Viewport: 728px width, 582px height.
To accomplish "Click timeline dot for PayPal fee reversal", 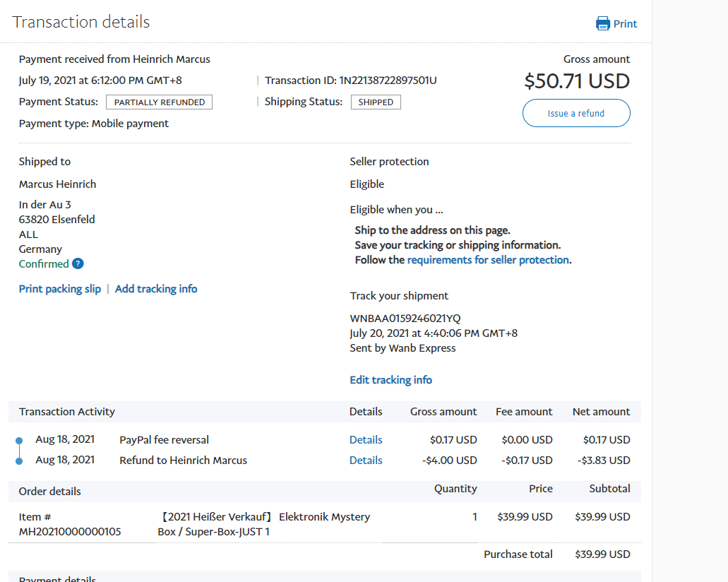I will (20, 441).
